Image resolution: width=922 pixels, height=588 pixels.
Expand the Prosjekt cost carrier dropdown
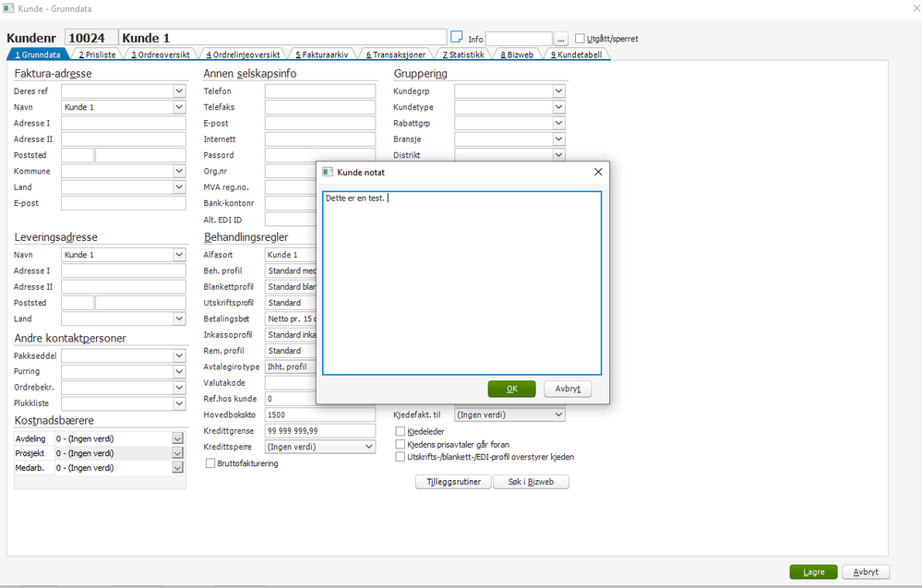pos(177,453)
